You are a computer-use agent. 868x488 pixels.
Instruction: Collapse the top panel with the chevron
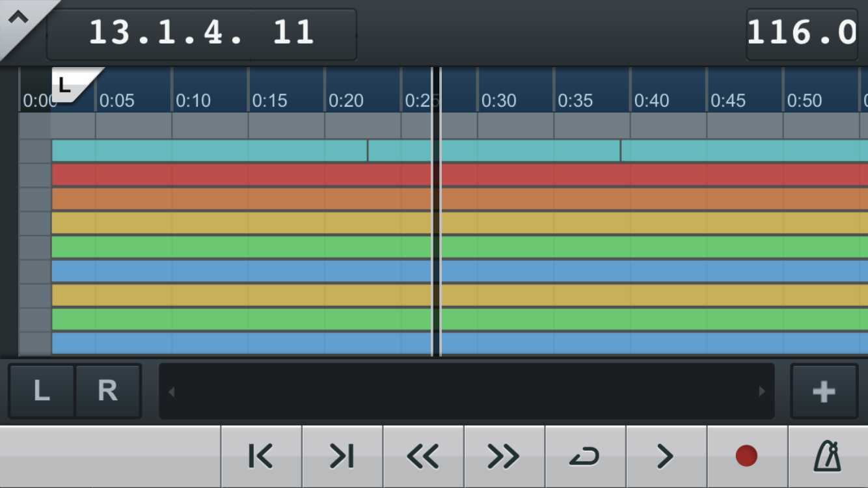point(18,18)
